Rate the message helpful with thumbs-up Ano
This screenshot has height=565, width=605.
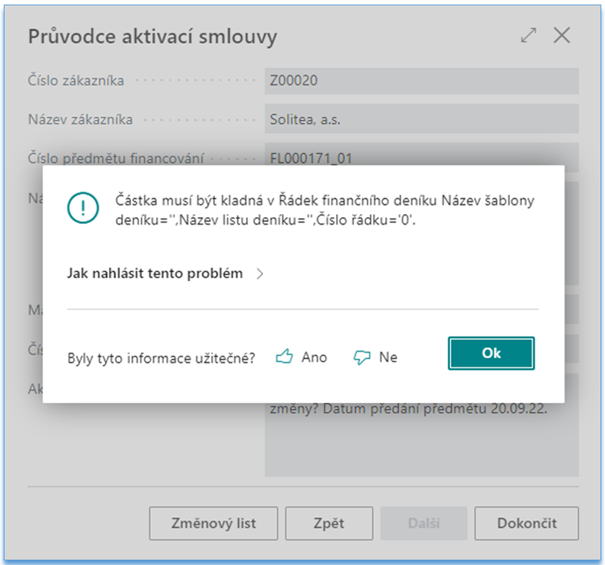pyautogui.click(x=301, y=357)
